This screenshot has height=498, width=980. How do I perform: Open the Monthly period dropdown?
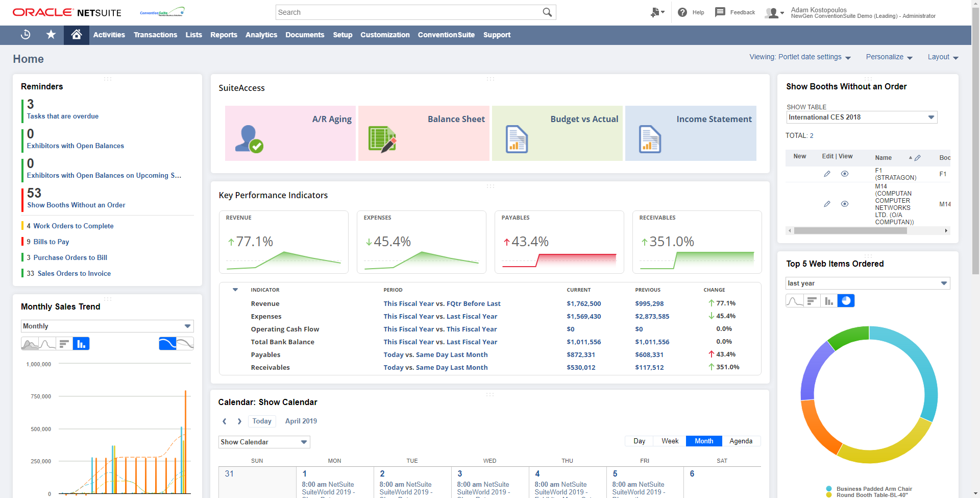tap(107, 326)
